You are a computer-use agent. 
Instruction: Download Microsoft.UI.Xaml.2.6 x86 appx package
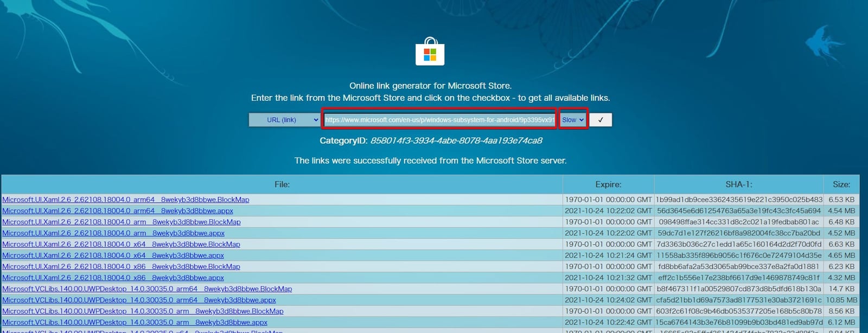113,278
